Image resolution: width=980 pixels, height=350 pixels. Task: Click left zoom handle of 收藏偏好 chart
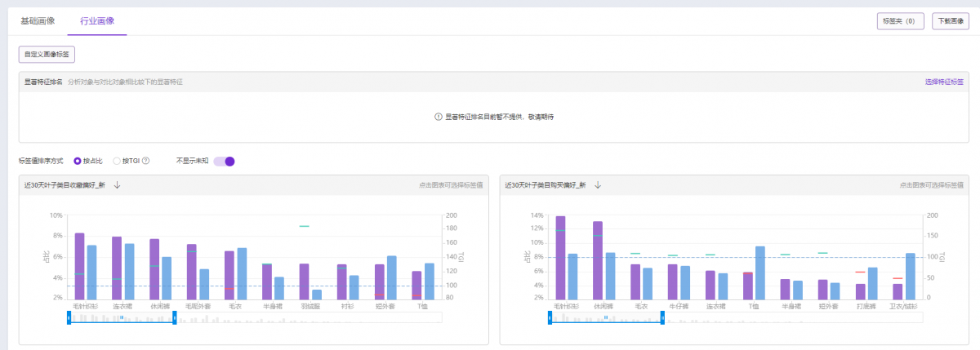pyautogui.click(x=69, y=317)
